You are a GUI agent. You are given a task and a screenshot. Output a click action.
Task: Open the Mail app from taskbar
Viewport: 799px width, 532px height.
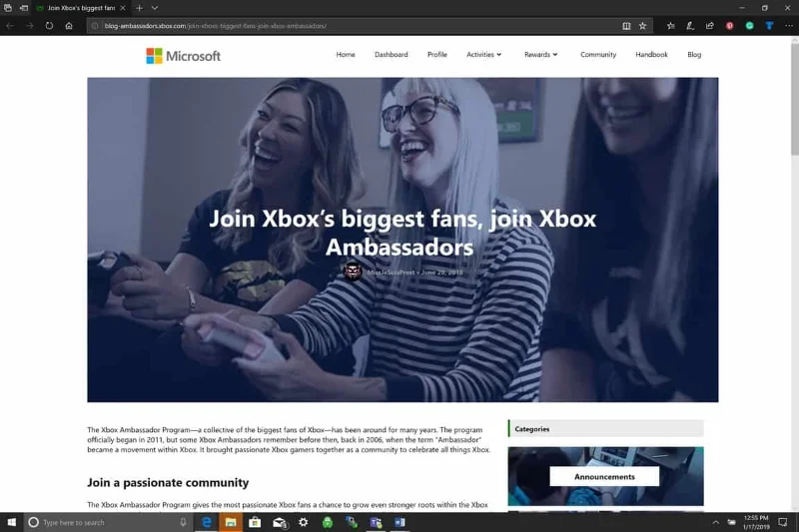[x=280, y=522]
